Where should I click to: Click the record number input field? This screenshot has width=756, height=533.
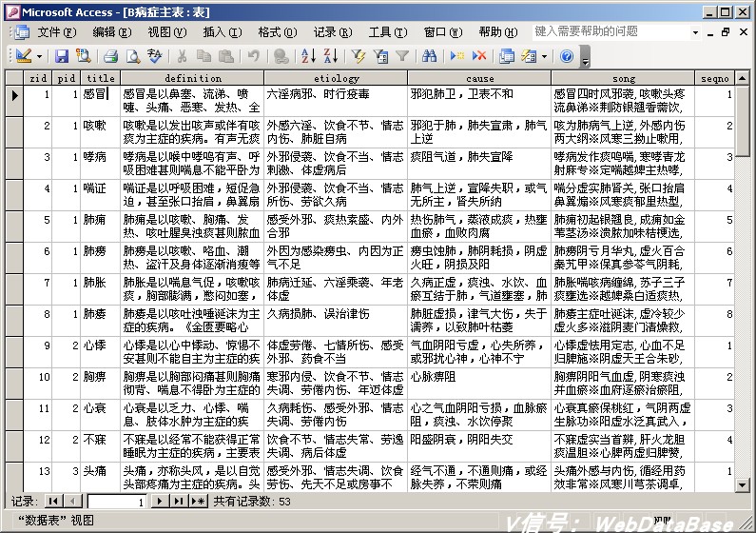point(117,502)
